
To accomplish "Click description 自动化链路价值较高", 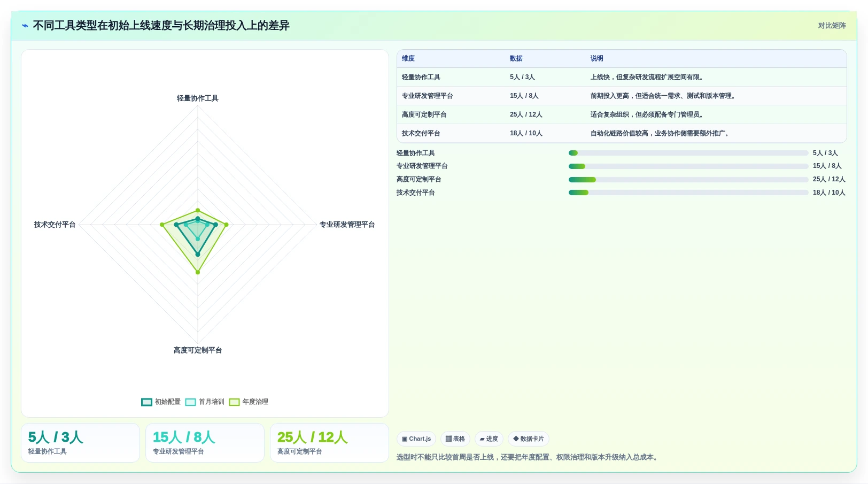I will pyautogui.click(x=661, y=133).
